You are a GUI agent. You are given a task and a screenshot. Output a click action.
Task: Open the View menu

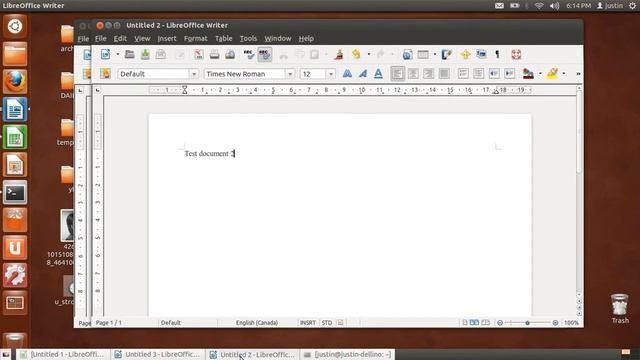142,38
